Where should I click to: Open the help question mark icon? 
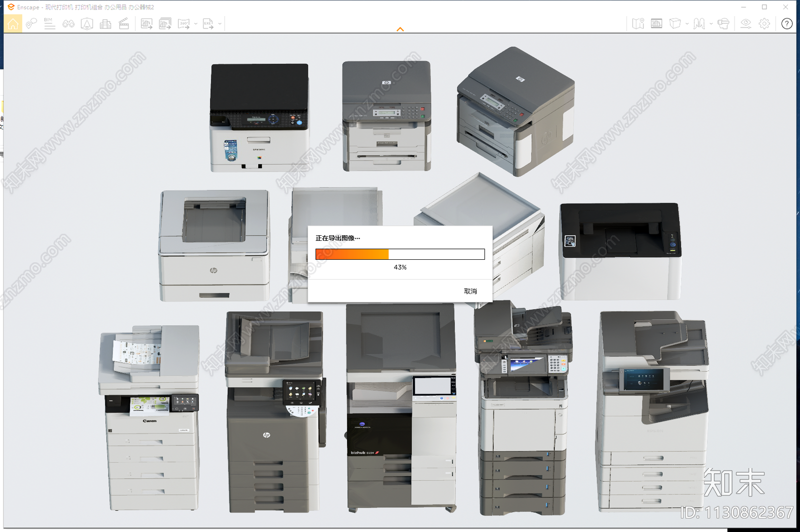[x=787, y=23]
